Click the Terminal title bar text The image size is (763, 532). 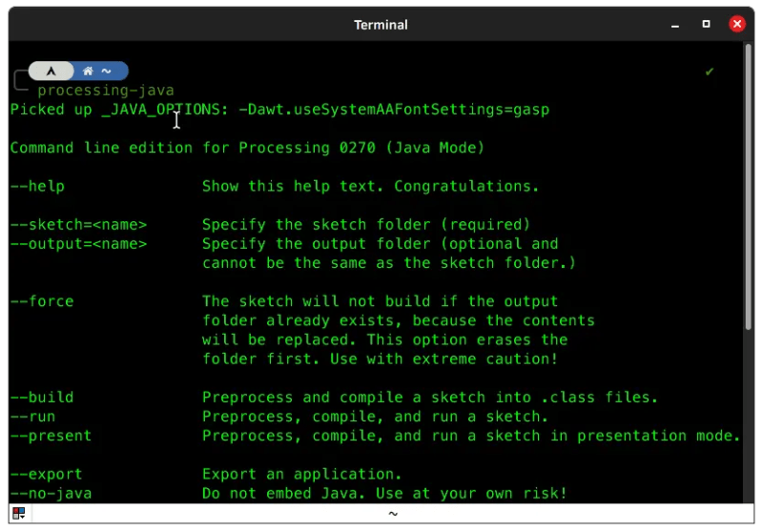click(x=381, y=25)
